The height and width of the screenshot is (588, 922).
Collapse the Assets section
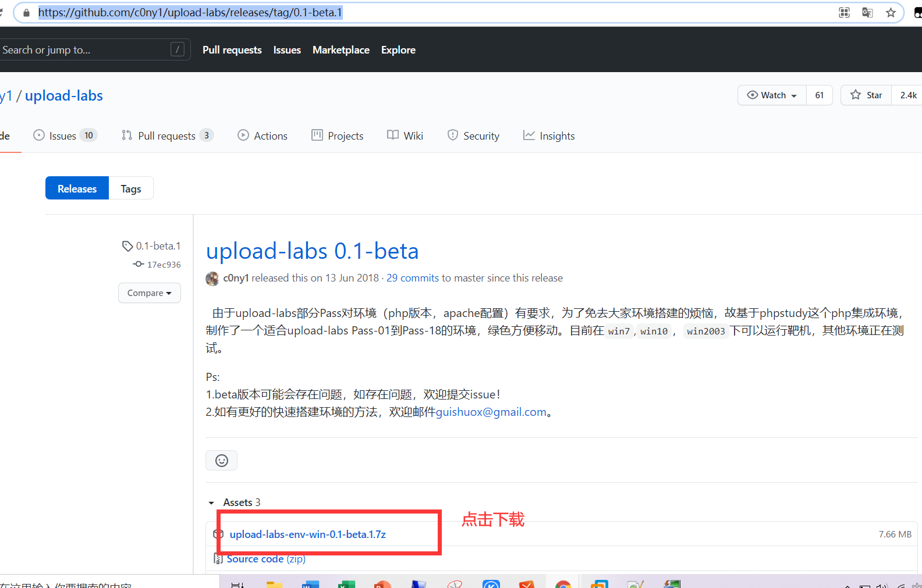234,502
